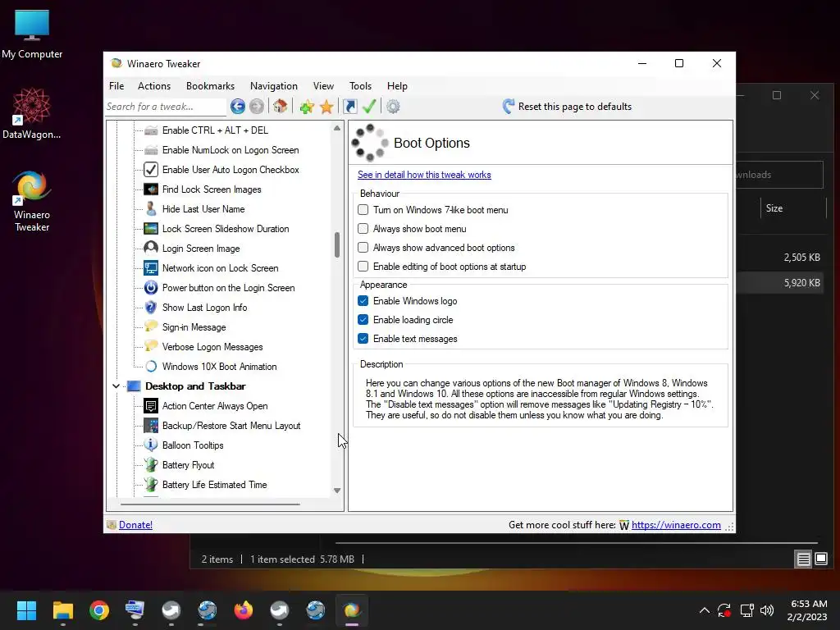Open the Actions menu

click(x=154, y=85)
